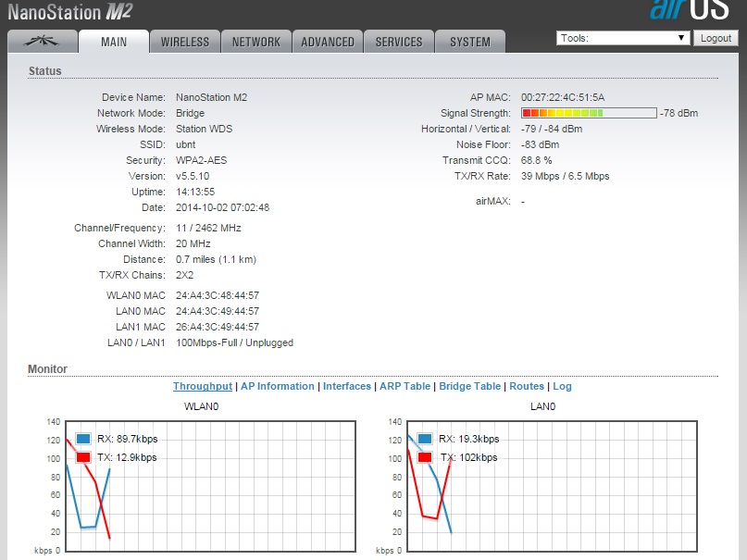Click the Horizontal / Vertical value -79 / -84 dBm
The height and width of the screenshot is (560, 747).
pyautogui.click(x=551, y=129)
